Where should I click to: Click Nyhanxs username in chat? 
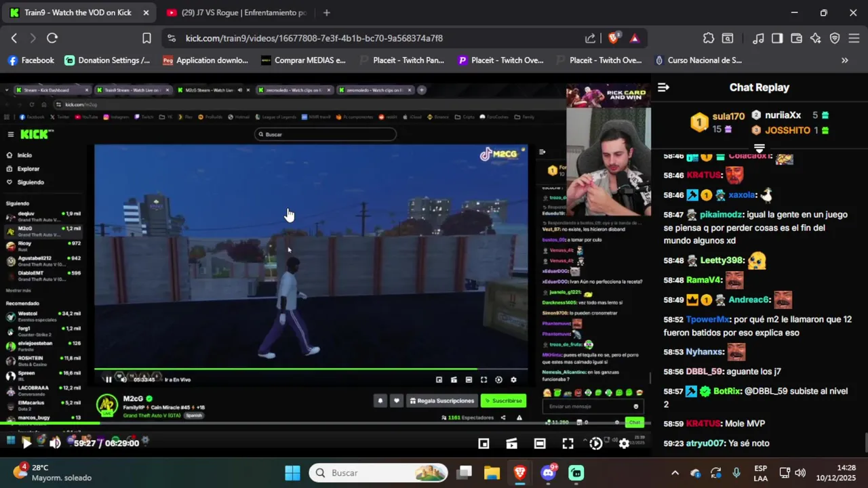705,352
